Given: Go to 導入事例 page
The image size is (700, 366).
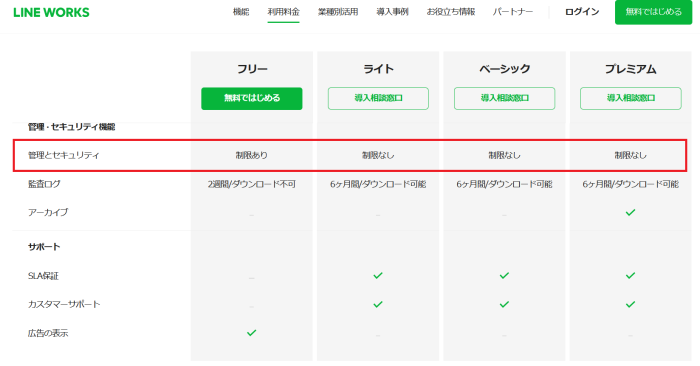Looking at the screenshot, I should point(392,12).
